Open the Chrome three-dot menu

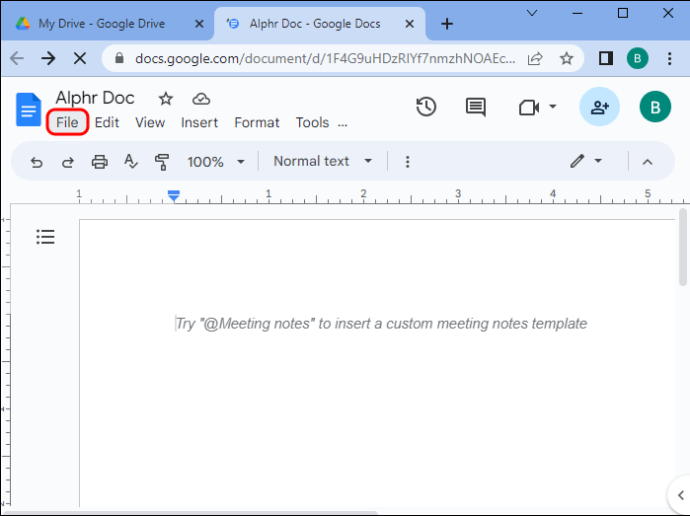pos(669,58)
